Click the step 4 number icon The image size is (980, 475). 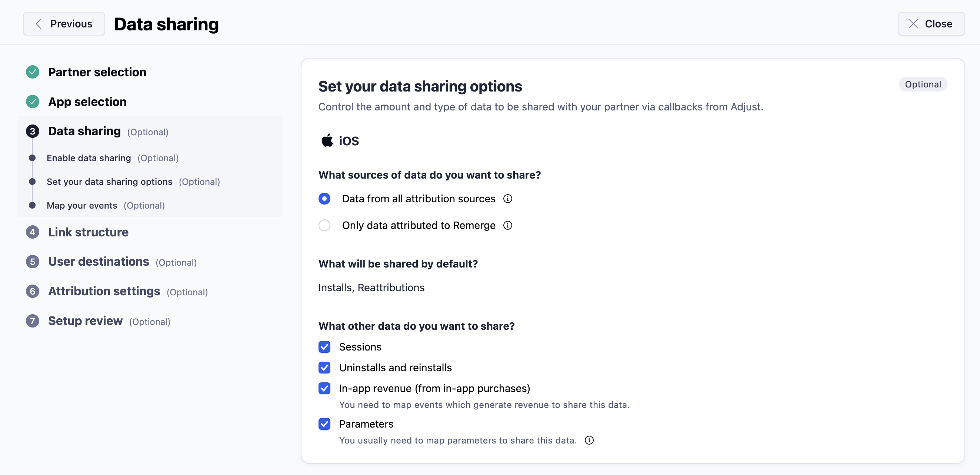[32, 232]
